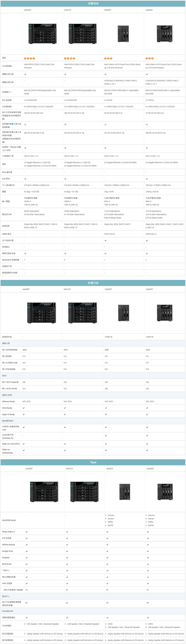Click AS6602T Plex 媒體伺服器 checkmark
Image resolution: width=186 pixels, height=644 pixels.
(x=107, y=577)
